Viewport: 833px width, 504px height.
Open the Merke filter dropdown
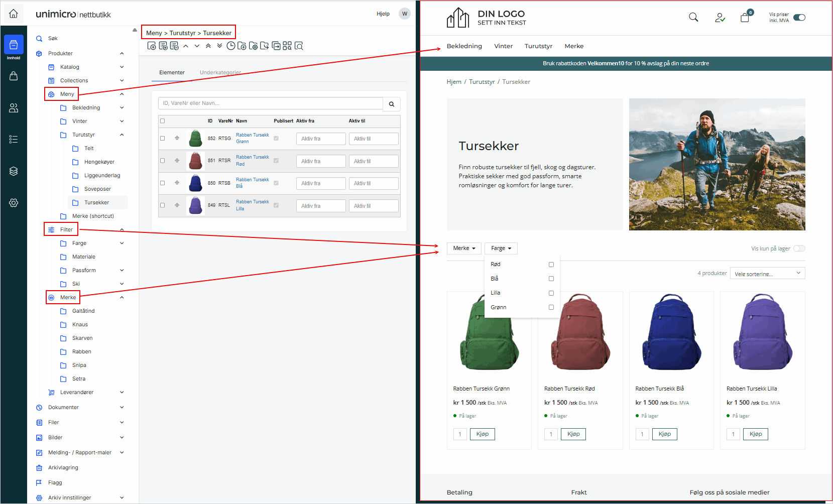click(464, 248)
